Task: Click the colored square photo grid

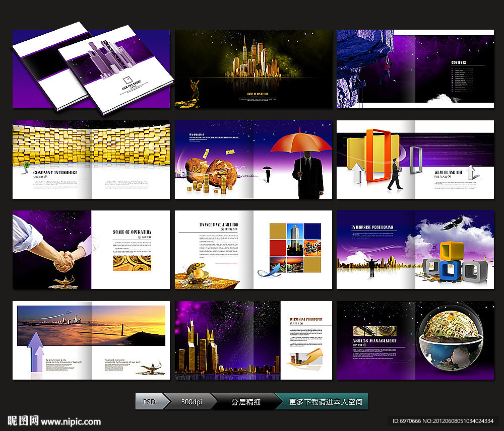Action: pos(295,248)
